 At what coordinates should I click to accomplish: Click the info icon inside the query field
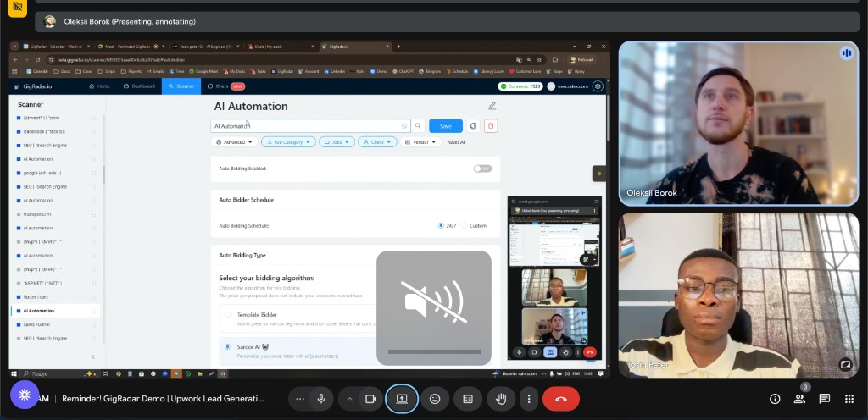tap(404, 126)
